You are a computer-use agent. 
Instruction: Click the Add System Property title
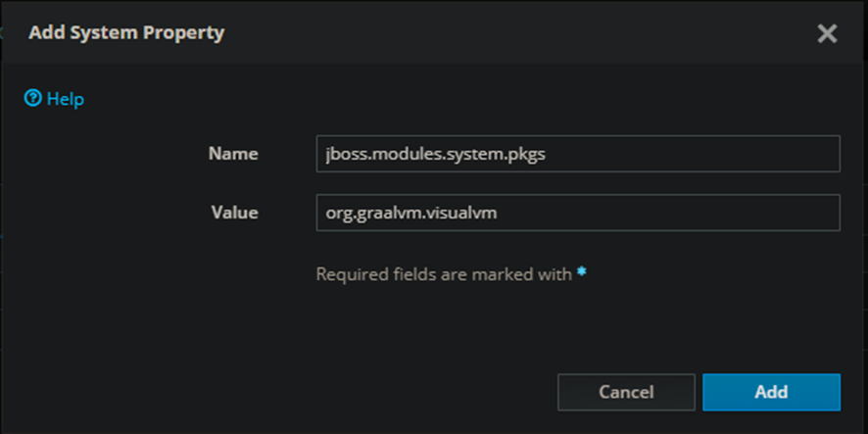(126, 33)
